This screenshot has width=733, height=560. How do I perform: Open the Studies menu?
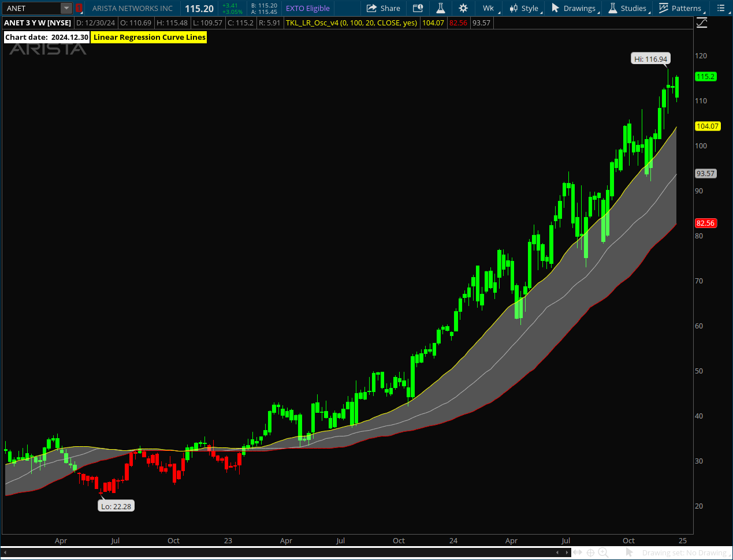click(x=627, y=8)
